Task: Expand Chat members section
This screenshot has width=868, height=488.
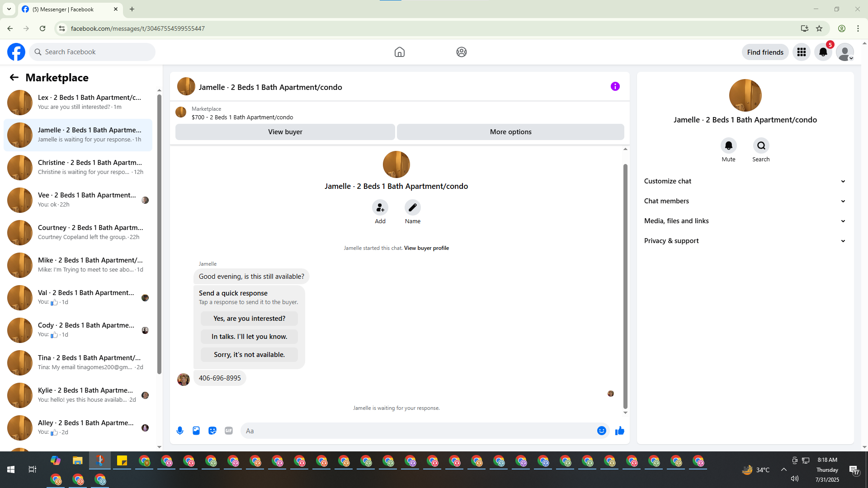Action: point(745,201)
